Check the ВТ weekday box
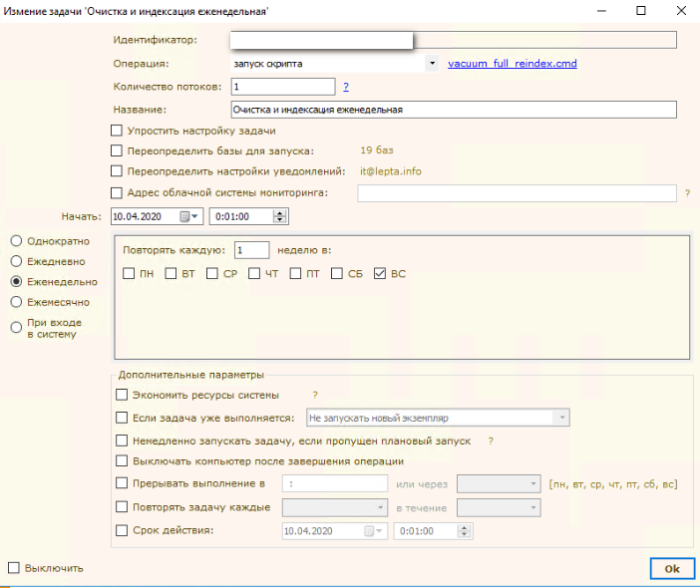The image size is (700, 588). [171, 273]
